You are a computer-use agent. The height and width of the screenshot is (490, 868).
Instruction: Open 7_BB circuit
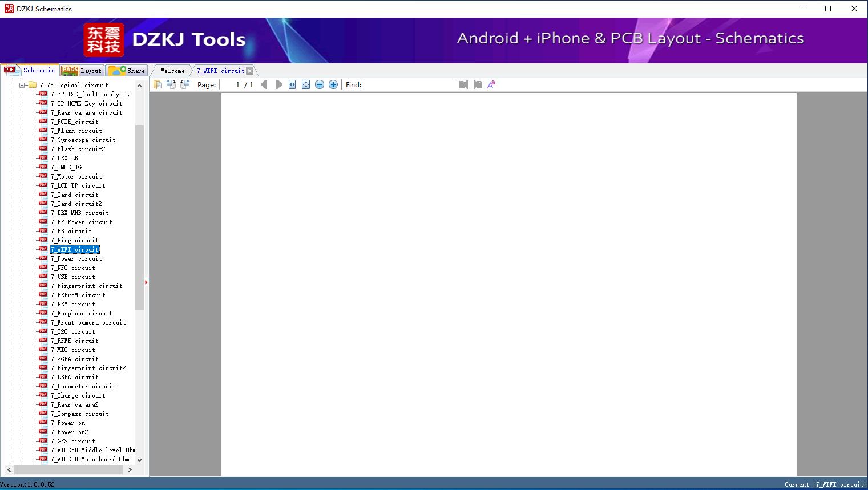click(x=71, y=231)
